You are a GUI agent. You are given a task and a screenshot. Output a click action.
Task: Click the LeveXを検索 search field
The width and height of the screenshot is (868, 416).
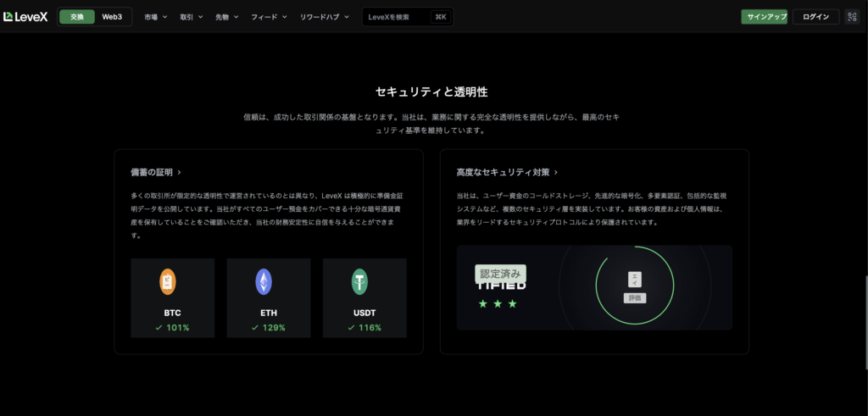408,17
